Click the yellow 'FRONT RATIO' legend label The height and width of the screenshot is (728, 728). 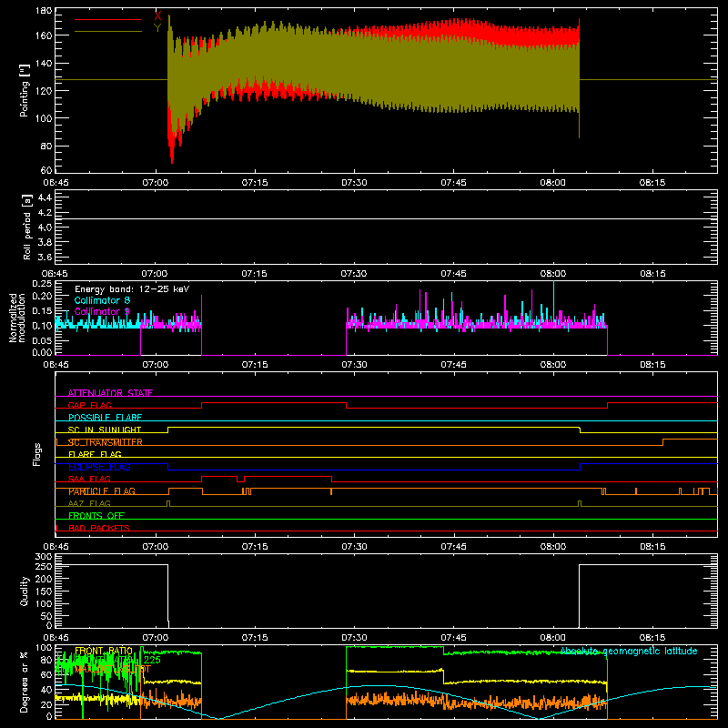click(104, 651)
